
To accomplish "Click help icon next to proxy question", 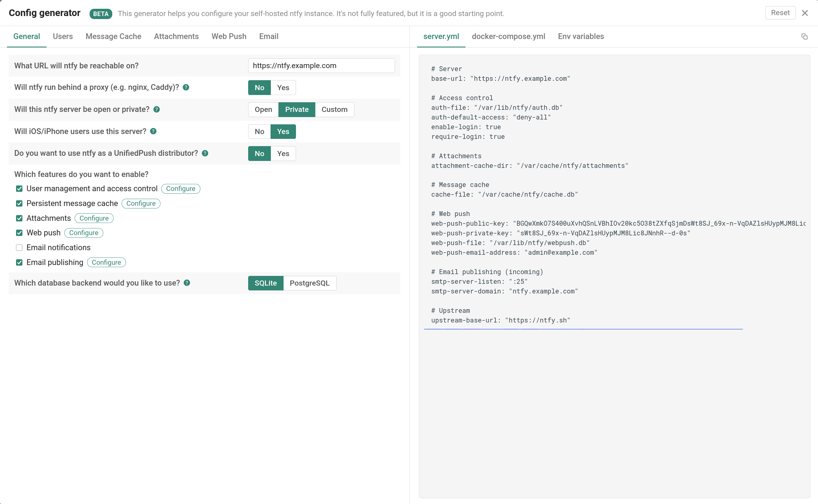I will [186, 87].
